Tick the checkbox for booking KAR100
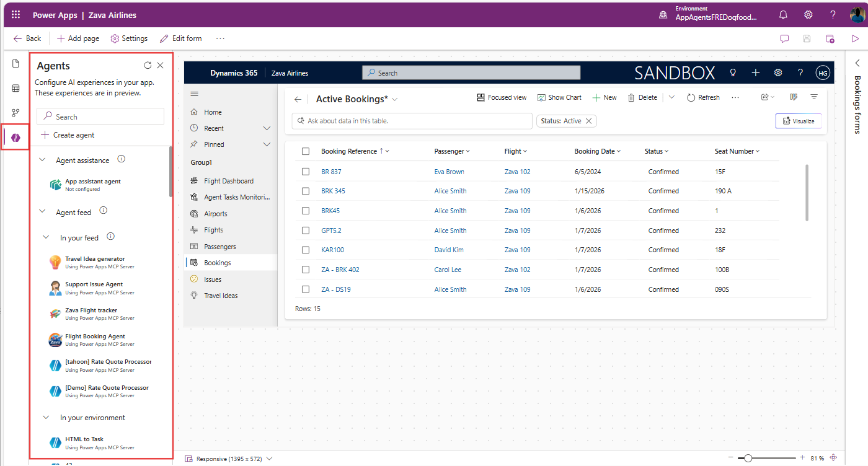The width and height of the screenshot is (868, 466). (x=305, y=250)
